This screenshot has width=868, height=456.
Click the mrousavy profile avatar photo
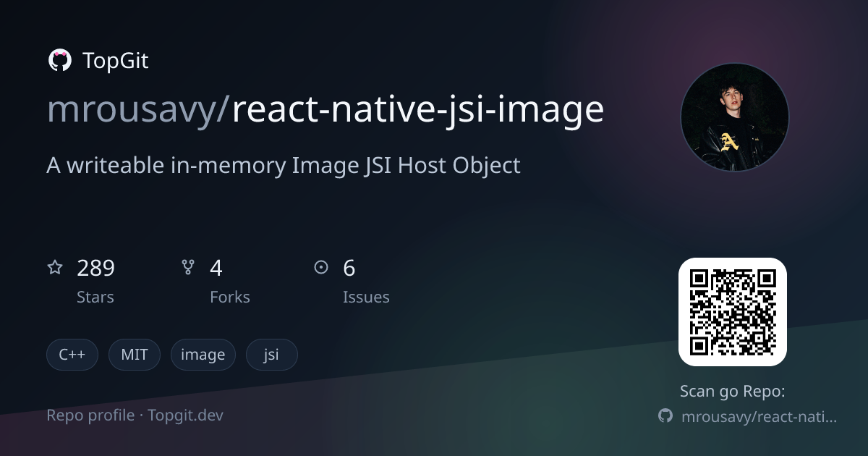click(735, 117)
